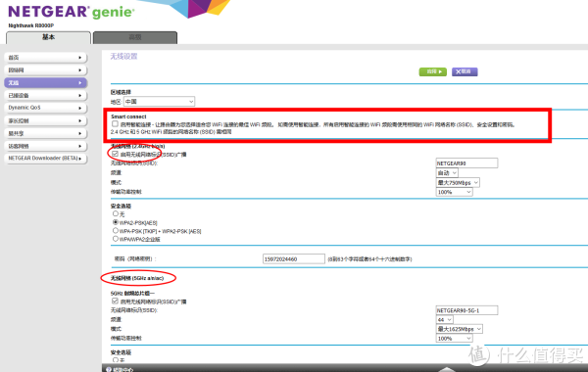The height and width of the screenshot is (372, 588).
Task: Select the highlighted 无线 (Wireless) sidebar item
Action: pos(45,83)
